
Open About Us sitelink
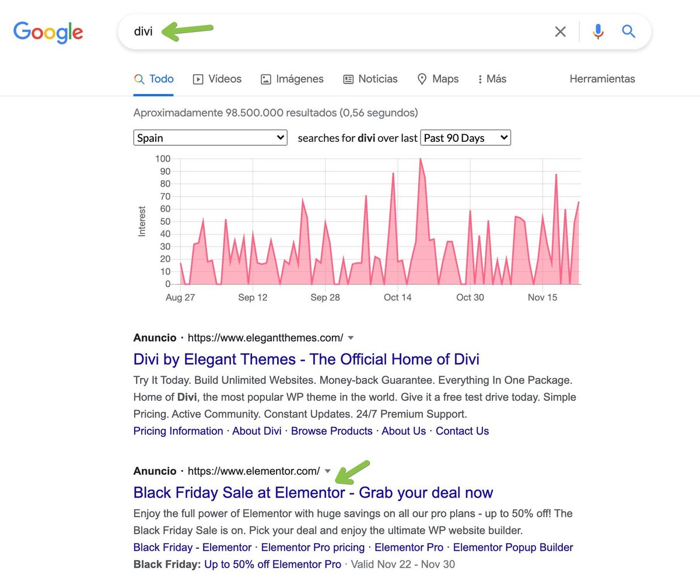pos(404,431)
